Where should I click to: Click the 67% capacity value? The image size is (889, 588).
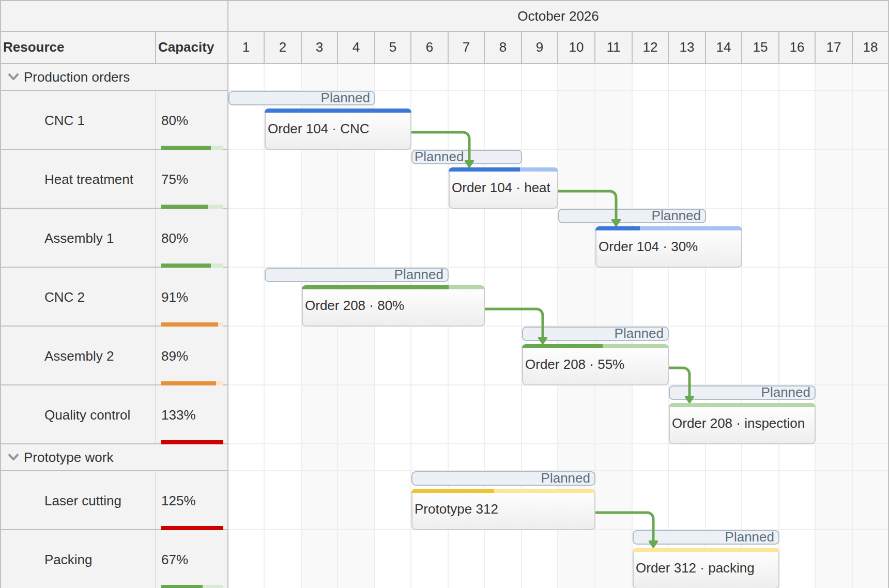click(x=175, y=560)
